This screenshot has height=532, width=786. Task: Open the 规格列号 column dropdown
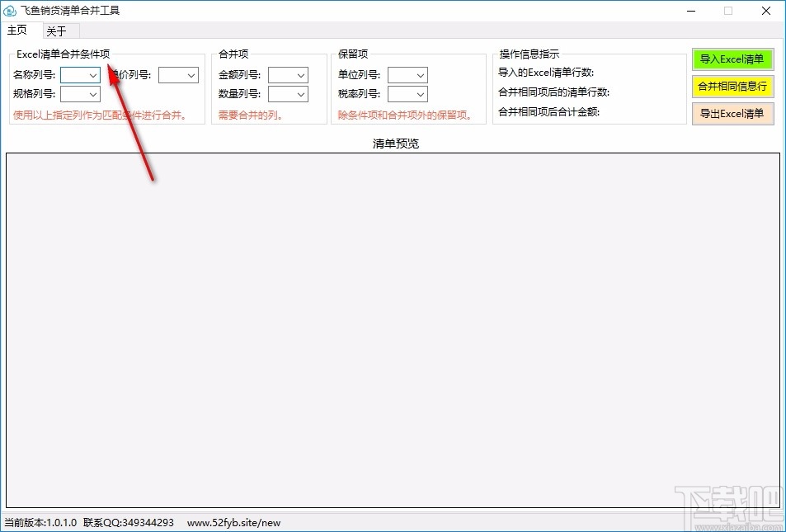tap(93, 93)
